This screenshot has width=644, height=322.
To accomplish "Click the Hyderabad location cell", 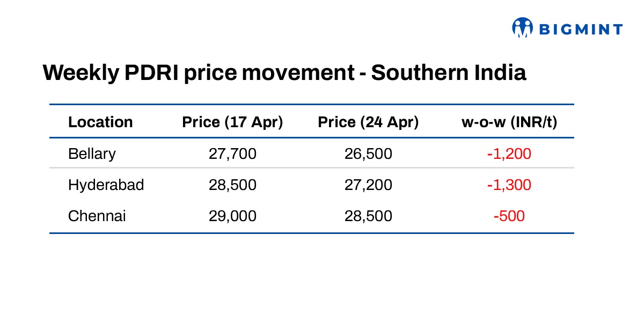I will pos(106,185).
